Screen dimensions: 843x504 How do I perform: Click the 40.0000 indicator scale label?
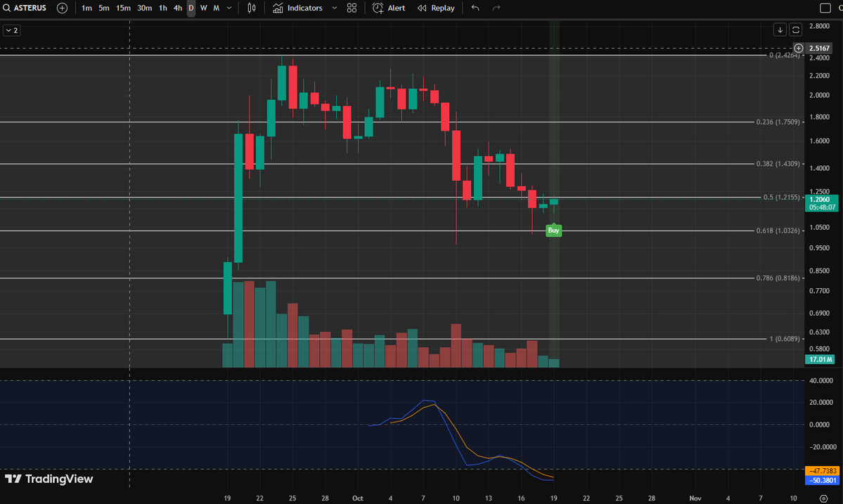tap(821, 380)
